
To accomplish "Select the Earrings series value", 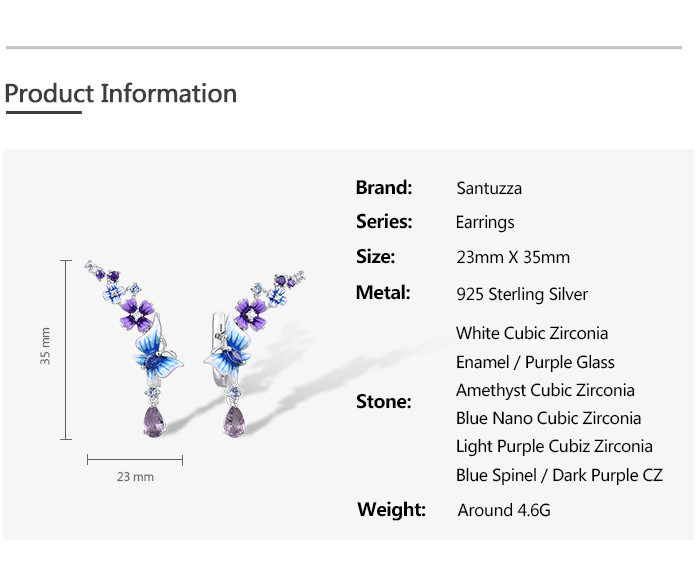I will (x=485, y=222).
